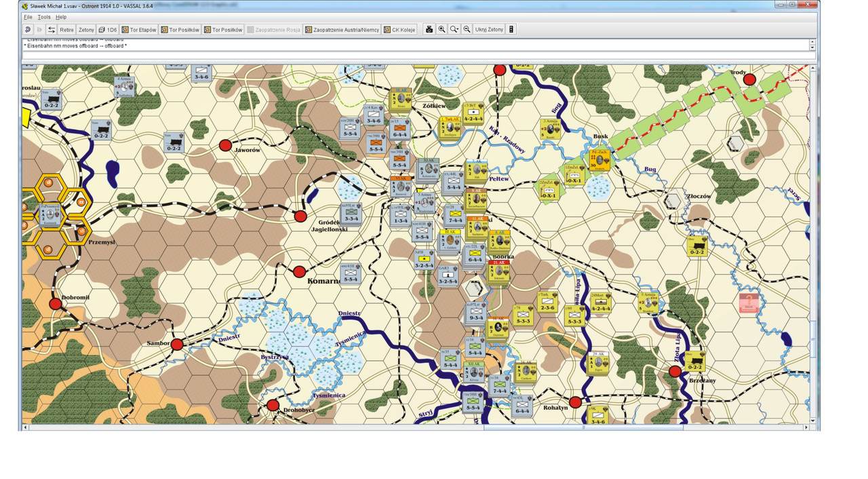The image size is (868, 479).
Task: Select the 24Mori 4-2-4-4 counter
Action: point(601,303)
